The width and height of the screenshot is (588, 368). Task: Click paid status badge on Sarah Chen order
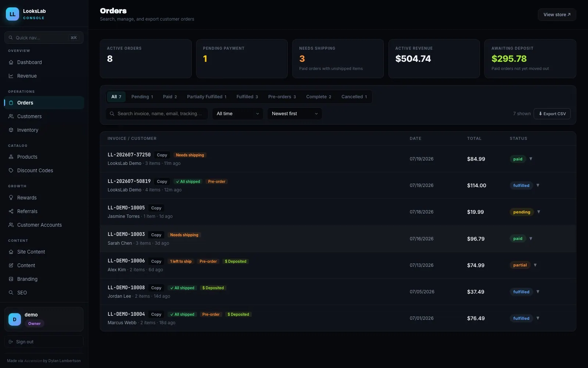[518, 238]
